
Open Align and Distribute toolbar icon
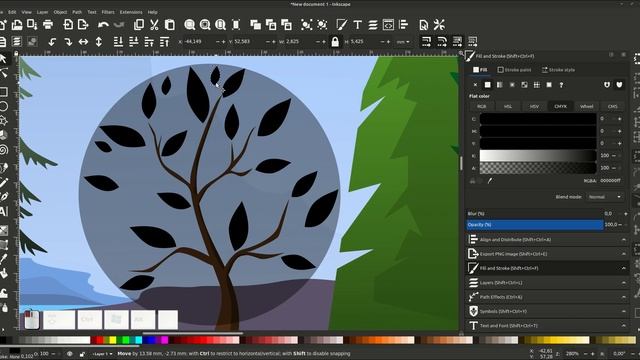click(404, 25)
